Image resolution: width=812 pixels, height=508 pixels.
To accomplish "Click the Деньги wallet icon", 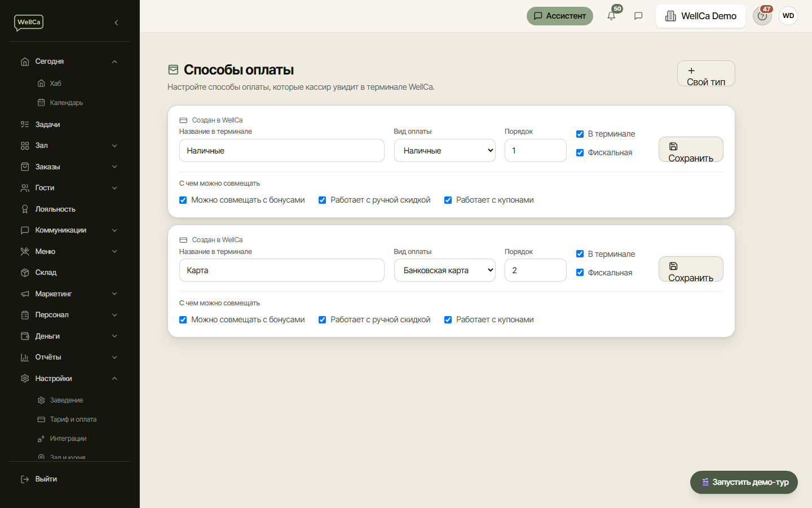I will click(25, 336).
